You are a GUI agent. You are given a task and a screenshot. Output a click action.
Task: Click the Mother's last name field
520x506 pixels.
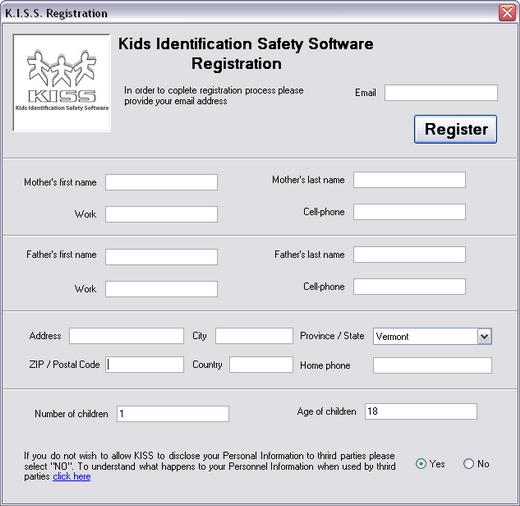pyautogui.click(x=410, y=180)
